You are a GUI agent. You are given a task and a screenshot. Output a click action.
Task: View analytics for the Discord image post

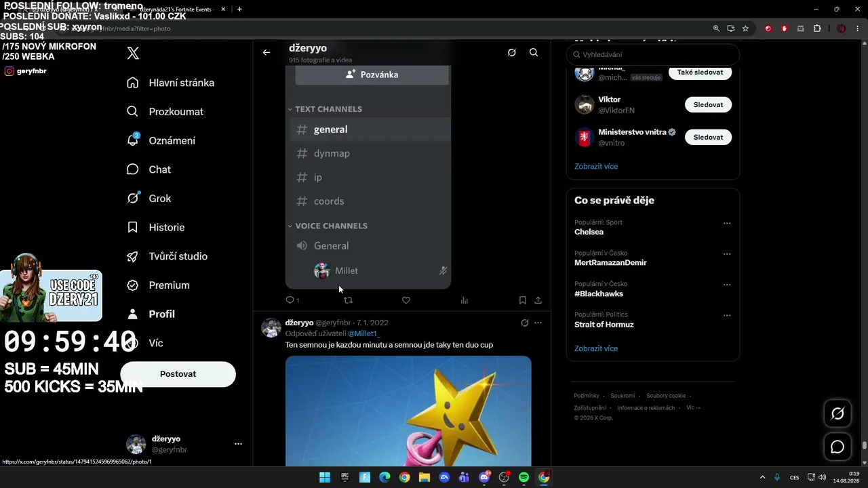[x=465, y=300]
